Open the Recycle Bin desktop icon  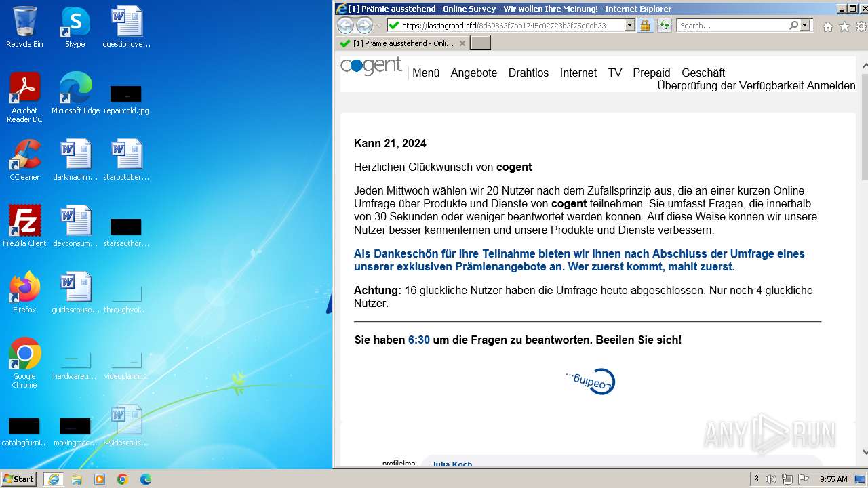[x=24, y=27]
